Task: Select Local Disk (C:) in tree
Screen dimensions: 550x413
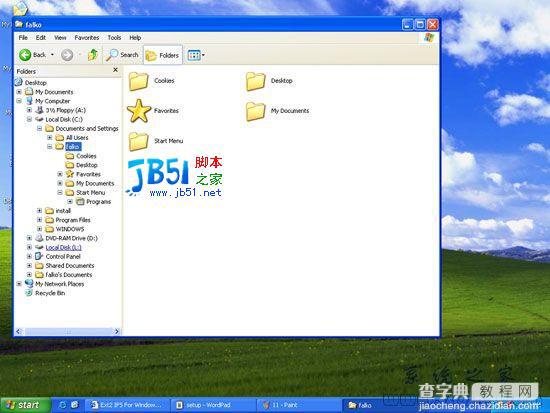Action: [64, 119]
